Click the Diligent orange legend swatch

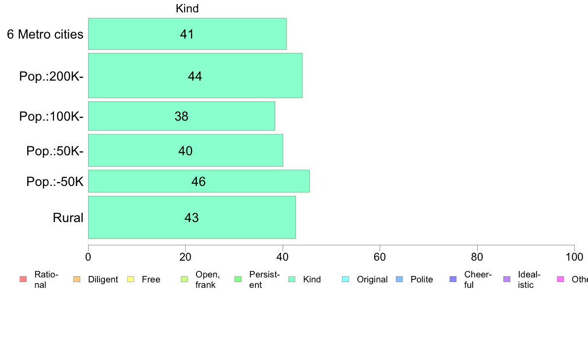click(x=77, y=279)
